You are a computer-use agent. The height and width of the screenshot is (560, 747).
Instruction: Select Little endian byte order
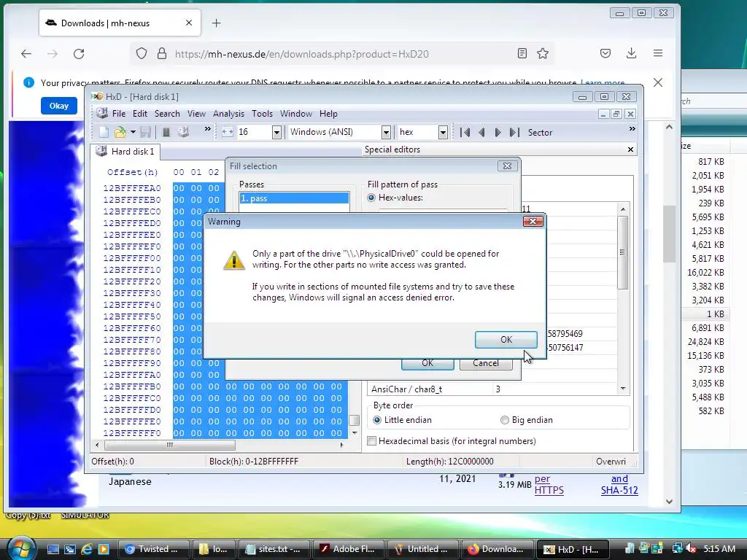377,420
